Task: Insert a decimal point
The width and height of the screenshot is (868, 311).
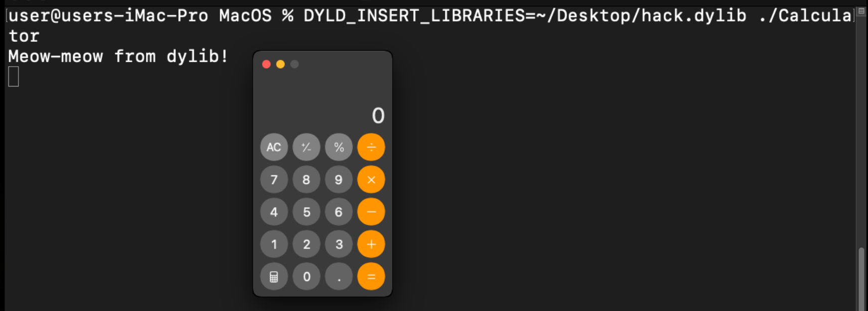Action: click(x=339, y=277)
